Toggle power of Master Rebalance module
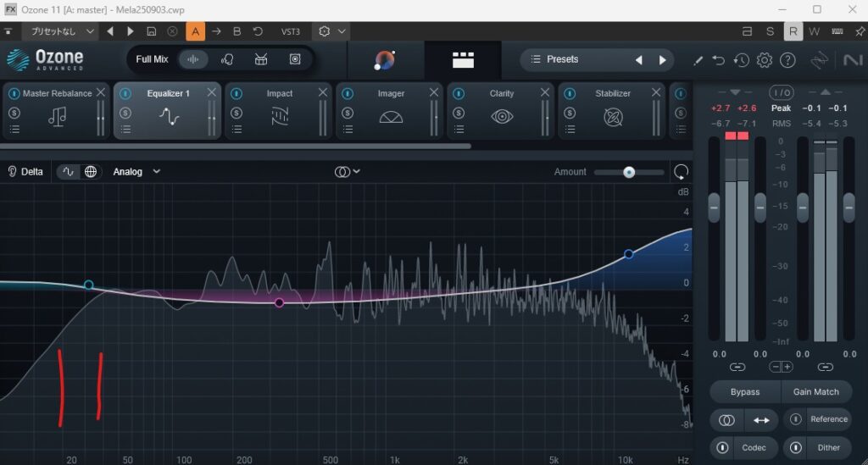868x465 pixels. point(14,93)
